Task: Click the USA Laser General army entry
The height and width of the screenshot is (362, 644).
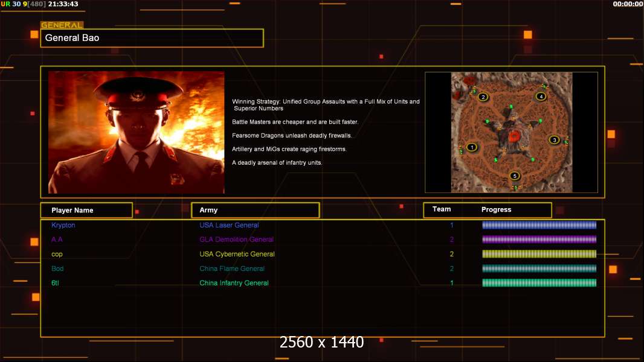Action: tap(229, 225)
